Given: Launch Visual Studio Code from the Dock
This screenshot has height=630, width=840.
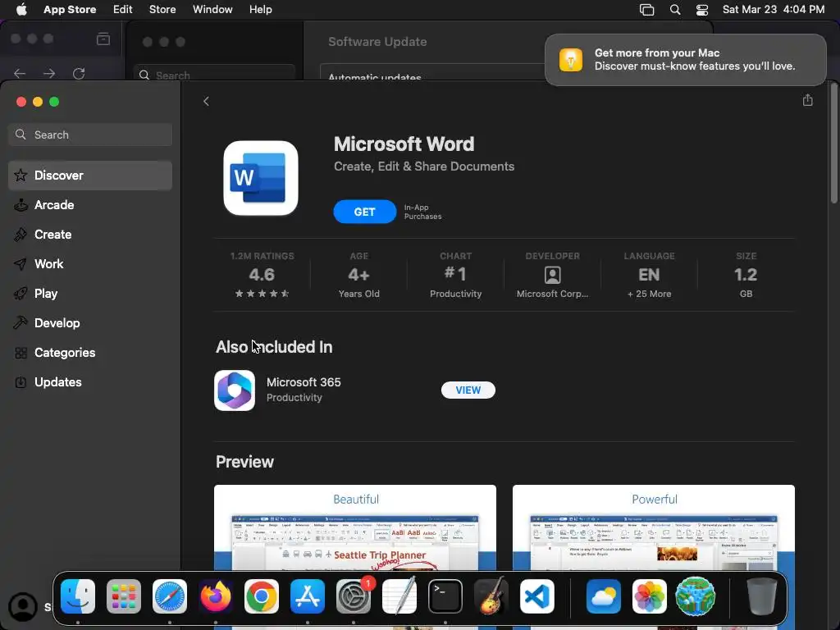Looking at the screenshot, I should 536,596.
